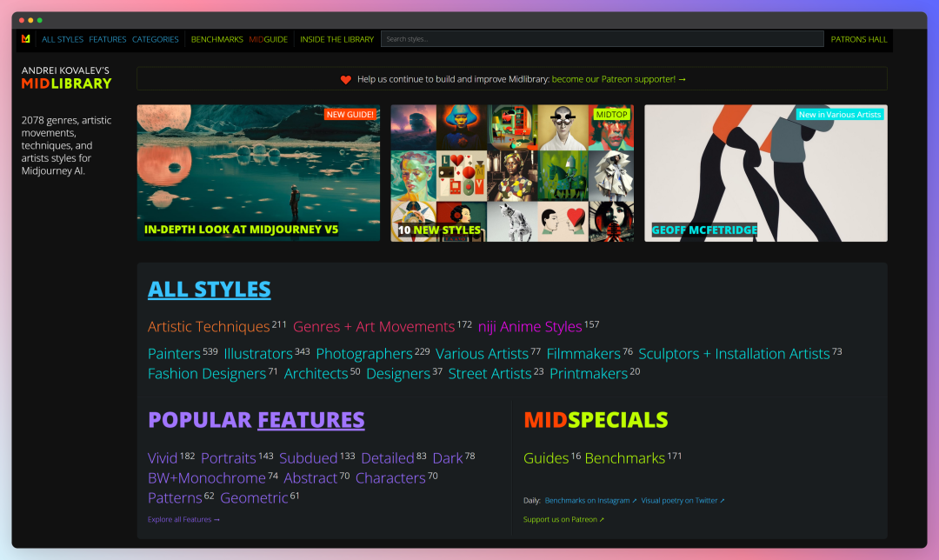Image resolution: width=939 pixels, height=560 pixels.
Task: Open the 10 New Styles collage card
Action: pyautogui.click(x=512, y=173)
